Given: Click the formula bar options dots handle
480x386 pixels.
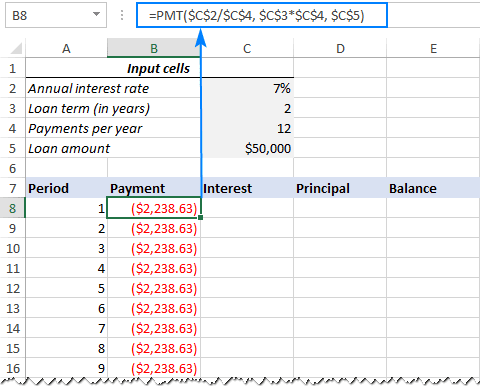Looking at the screenshot, I should tap(122, 15).
